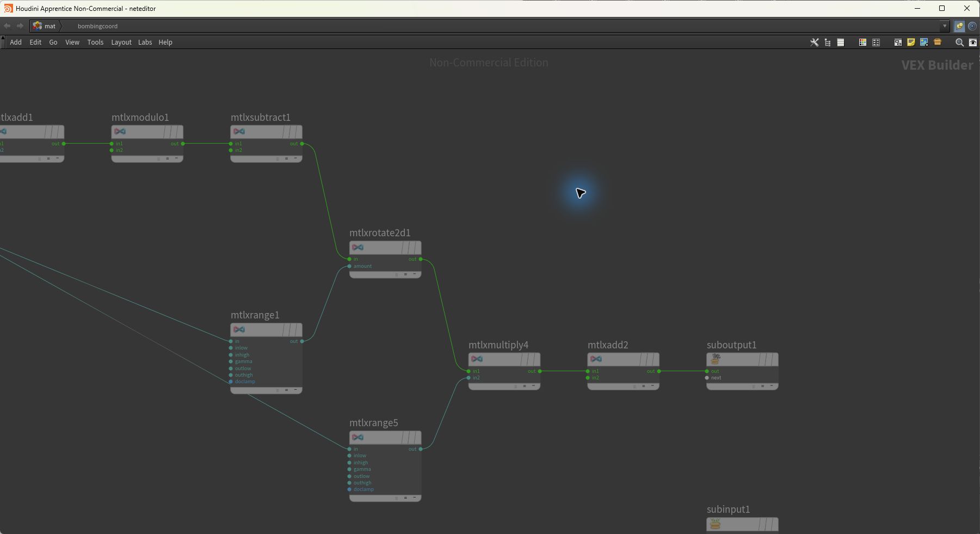Open the node shapes palette icon
This screenshot has height=534, width=980.
tap(876, 42)
